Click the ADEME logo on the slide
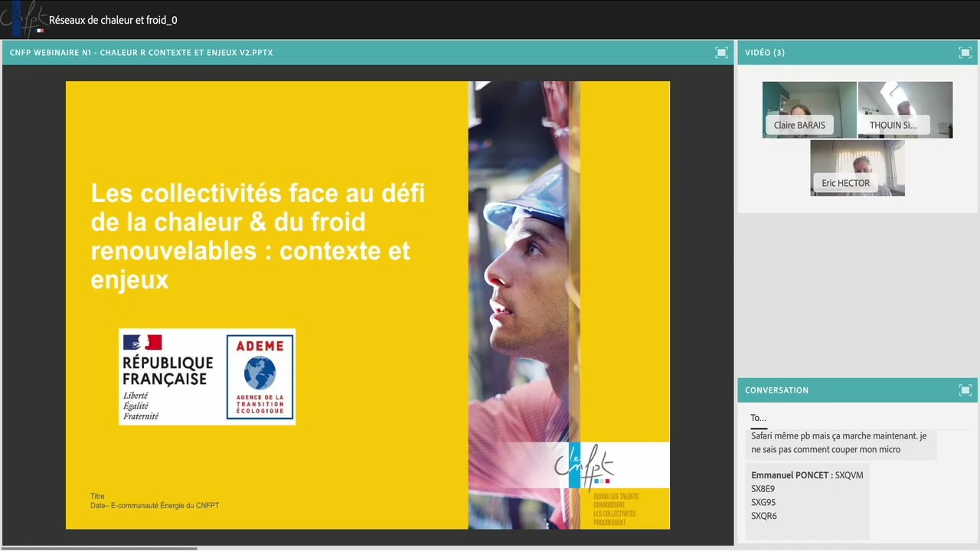The height and width of the screenshot is (551, 980). pos(260,377)
